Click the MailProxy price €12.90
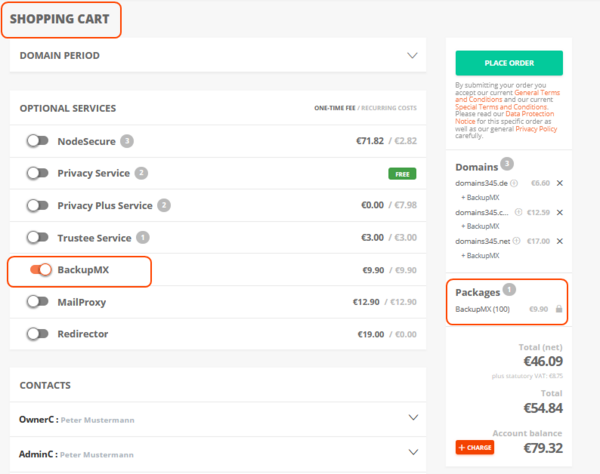 point(366,302)
